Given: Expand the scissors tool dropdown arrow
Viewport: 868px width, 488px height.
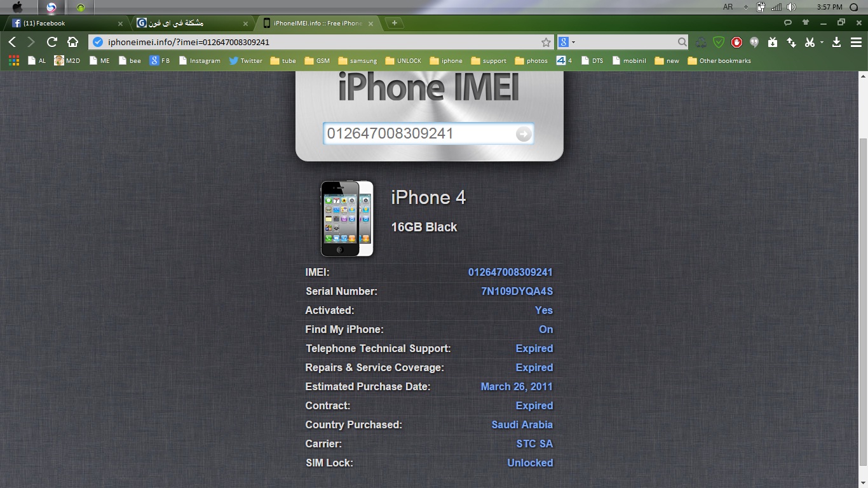Looking at the screenshot, I should [x=821, y=43].
